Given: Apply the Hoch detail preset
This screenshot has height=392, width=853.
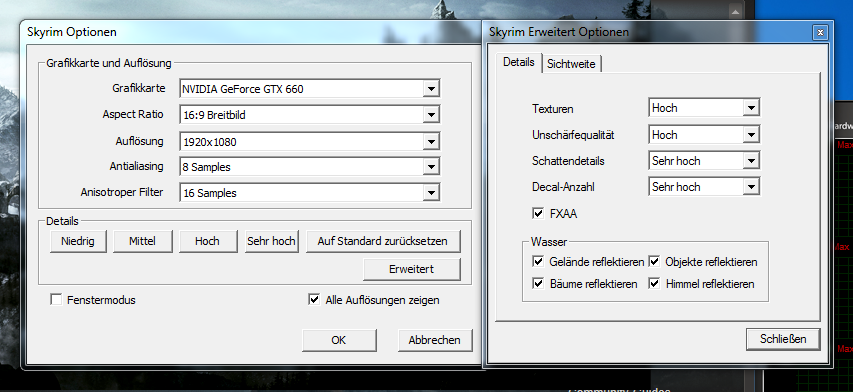Looking at the screenshot, I should [x=207, y=241].
